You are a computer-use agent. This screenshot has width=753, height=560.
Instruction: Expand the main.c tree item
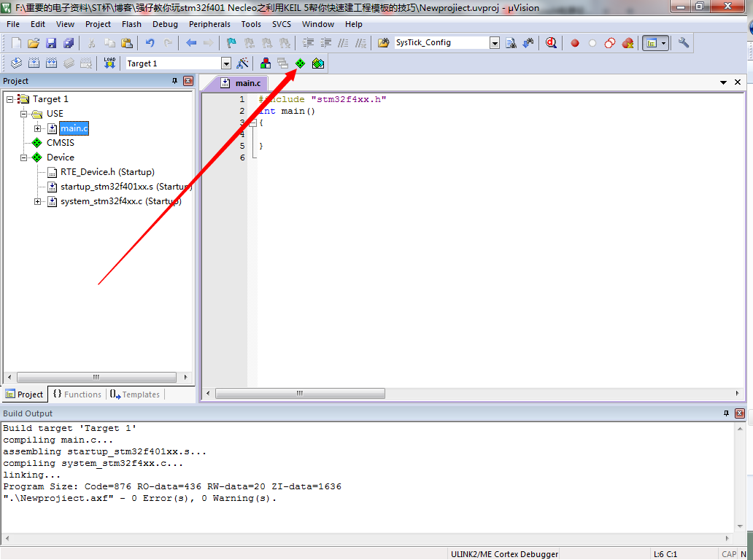[37, 128]
